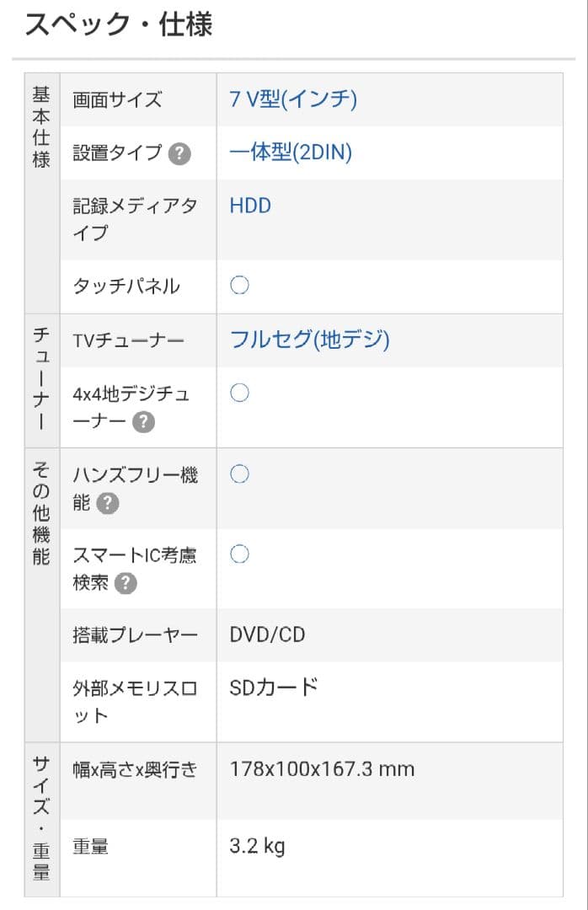Click help icon beside 4x4地デジチューナー
Image resolution: width=588 pixels, height=910 pixels.
(143, 421)
